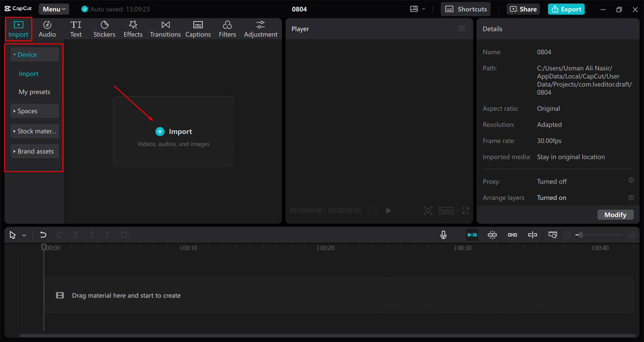The image size is (644, 342).
Task: Open the Captions tab
Action: pos(198,29)
